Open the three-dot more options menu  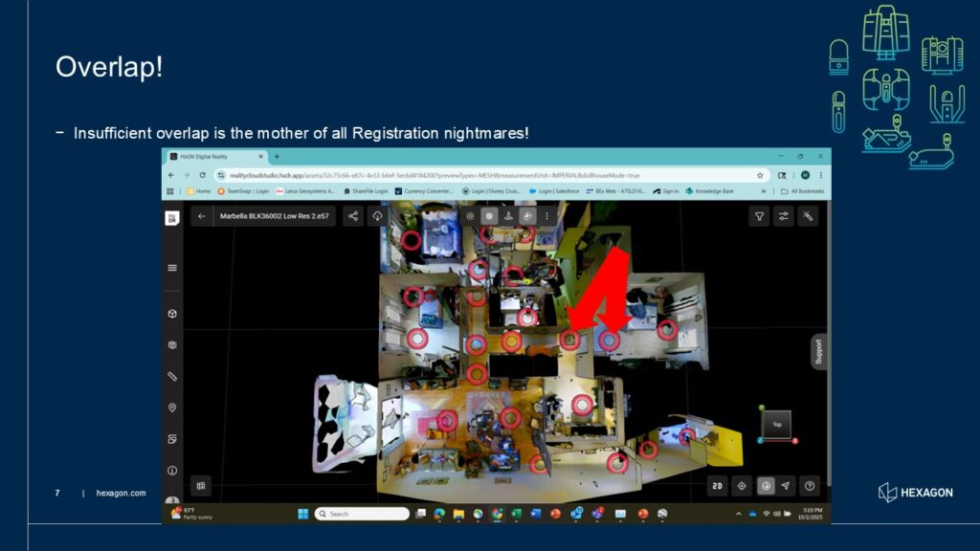click(x=547, y=216)
